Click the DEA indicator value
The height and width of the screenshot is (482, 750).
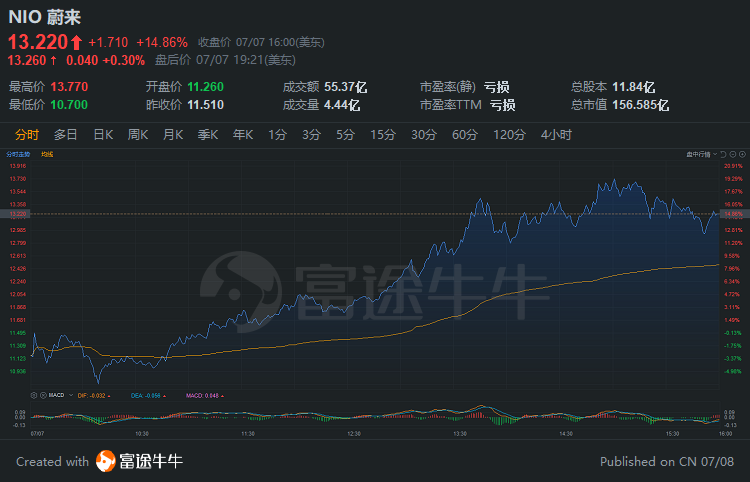[x=146, y=395]
